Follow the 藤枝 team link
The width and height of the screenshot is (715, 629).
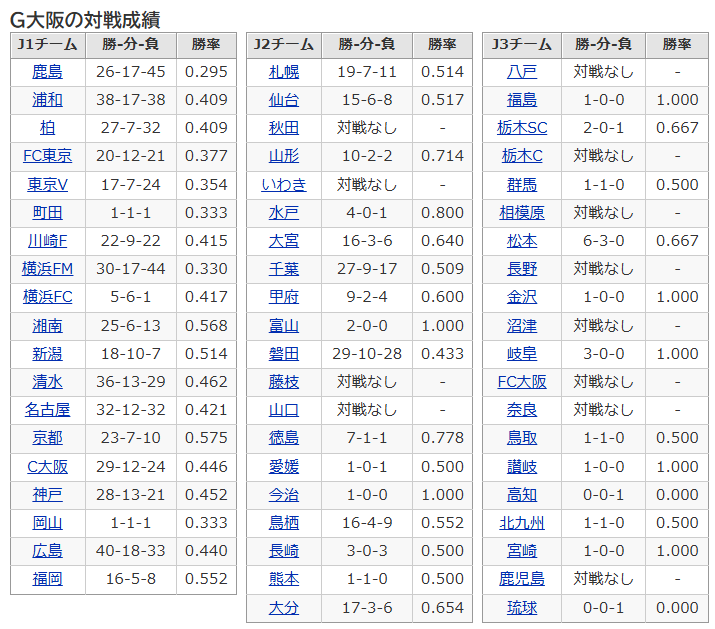tap(284, 382)
